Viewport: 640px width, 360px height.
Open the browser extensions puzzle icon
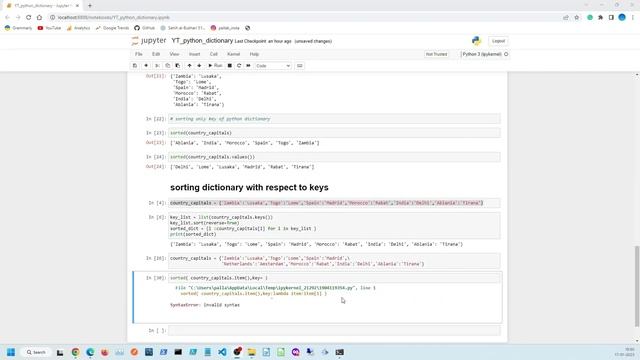pos(600,18)
